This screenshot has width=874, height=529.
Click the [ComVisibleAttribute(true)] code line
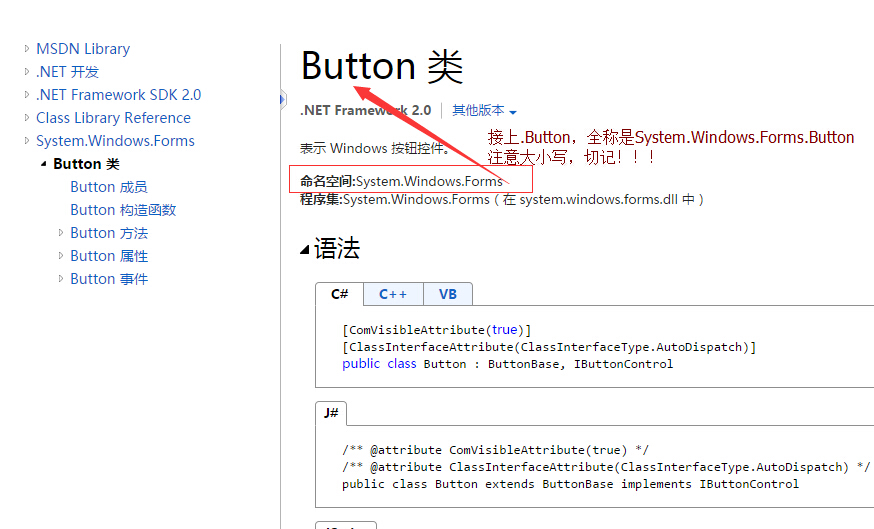point(436,330)
